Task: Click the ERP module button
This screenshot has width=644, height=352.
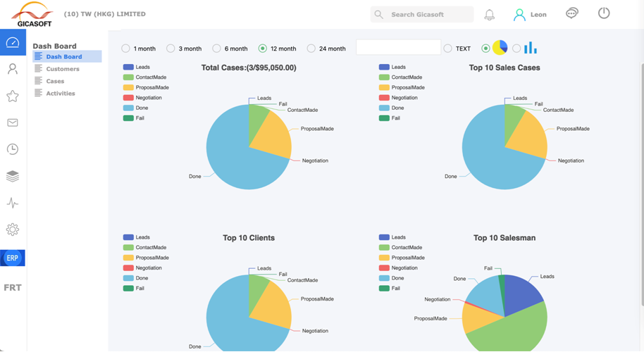Action: tap(13, 258)
